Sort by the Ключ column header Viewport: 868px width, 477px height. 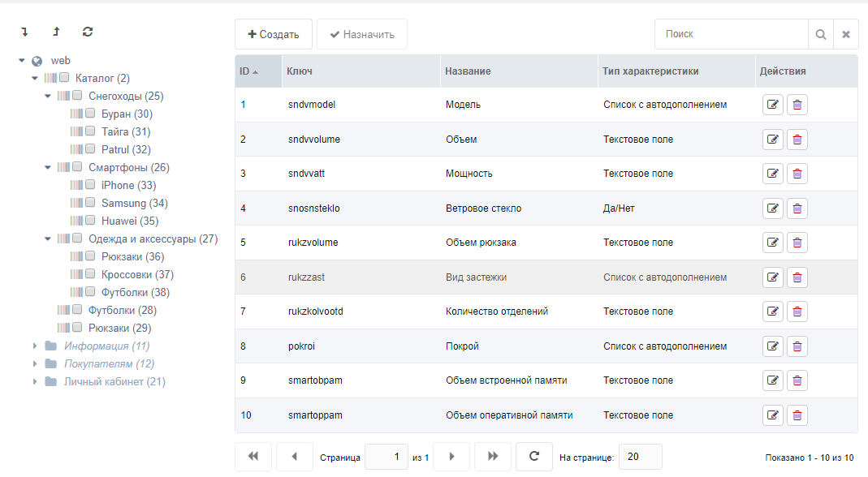[x=361, y=71]
